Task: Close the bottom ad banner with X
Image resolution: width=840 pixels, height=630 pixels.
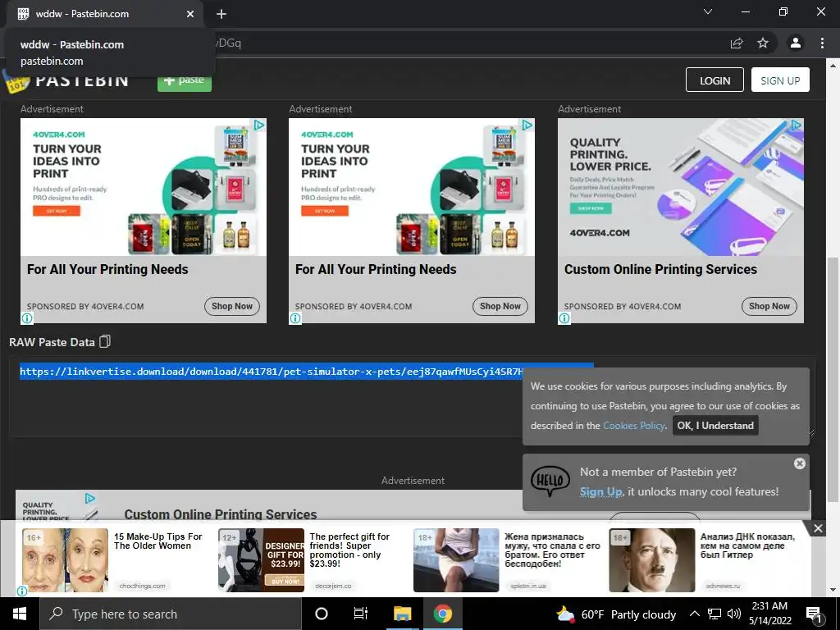Action: pos(818,529)
